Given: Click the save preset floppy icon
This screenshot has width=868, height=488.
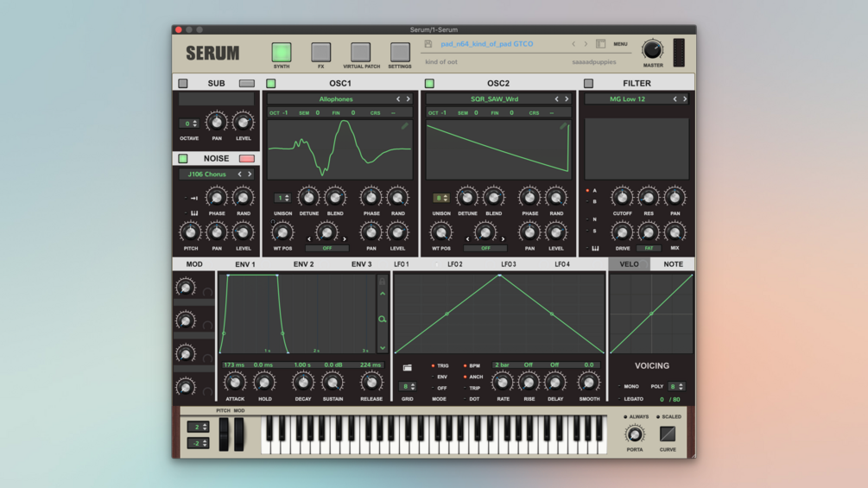Looking at the screenshot, I should point(428,44).
